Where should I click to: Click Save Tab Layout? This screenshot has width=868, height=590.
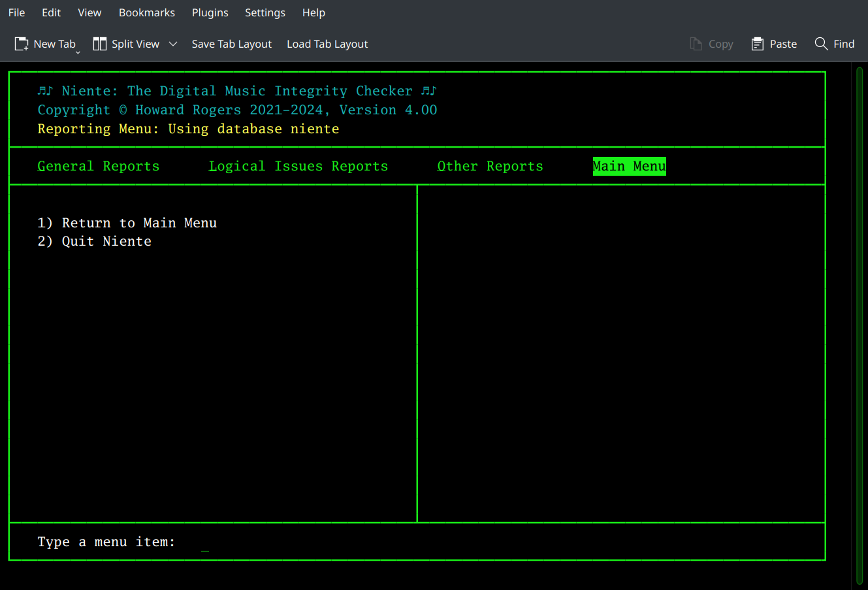coord(231,44)
